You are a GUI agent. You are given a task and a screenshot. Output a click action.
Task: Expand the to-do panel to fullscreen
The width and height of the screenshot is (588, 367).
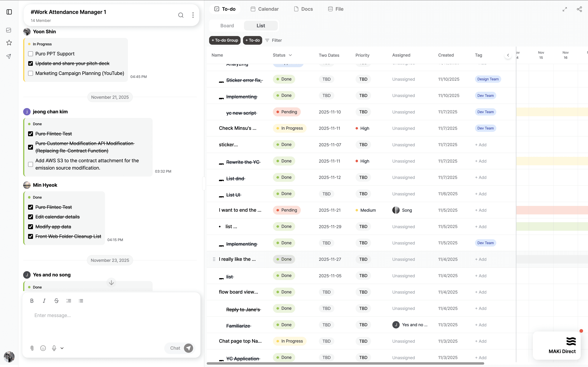(565, 9)
